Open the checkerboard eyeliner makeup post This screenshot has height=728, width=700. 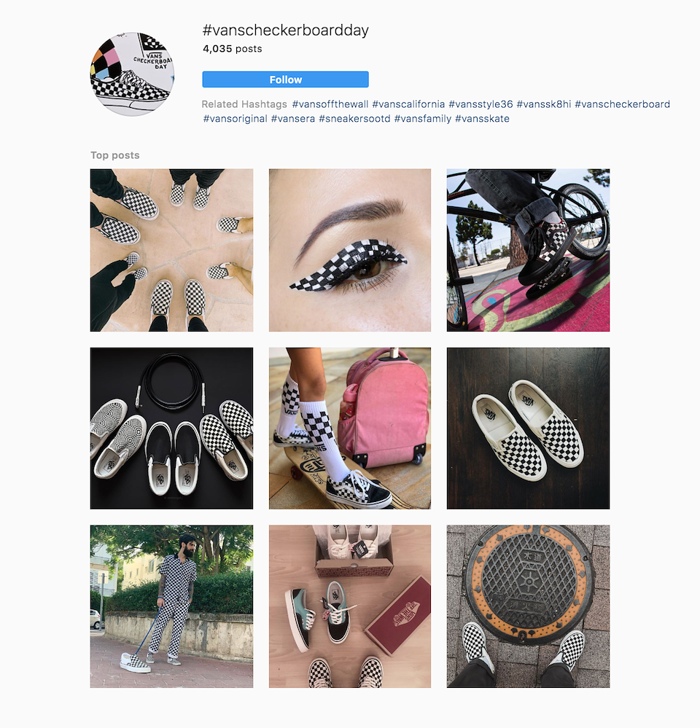click(x=350, y=250)
